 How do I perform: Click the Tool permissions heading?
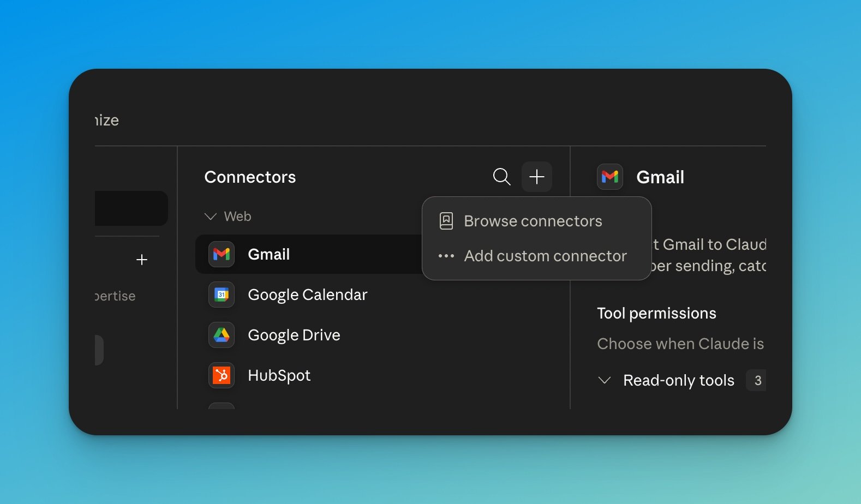[656, 313]
